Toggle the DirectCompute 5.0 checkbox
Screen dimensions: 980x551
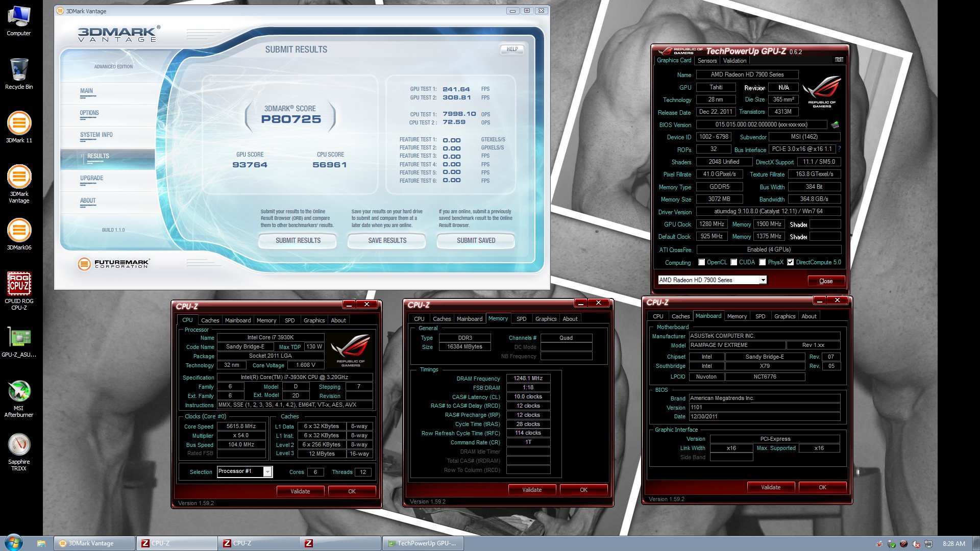pyautogui.click(x=790, y=262)
